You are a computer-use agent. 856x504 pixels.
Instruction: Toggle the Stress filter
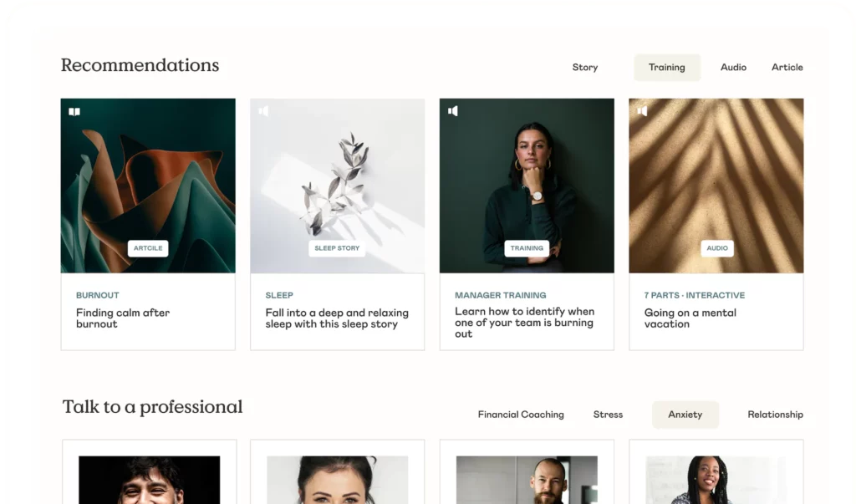pos(608,414)
